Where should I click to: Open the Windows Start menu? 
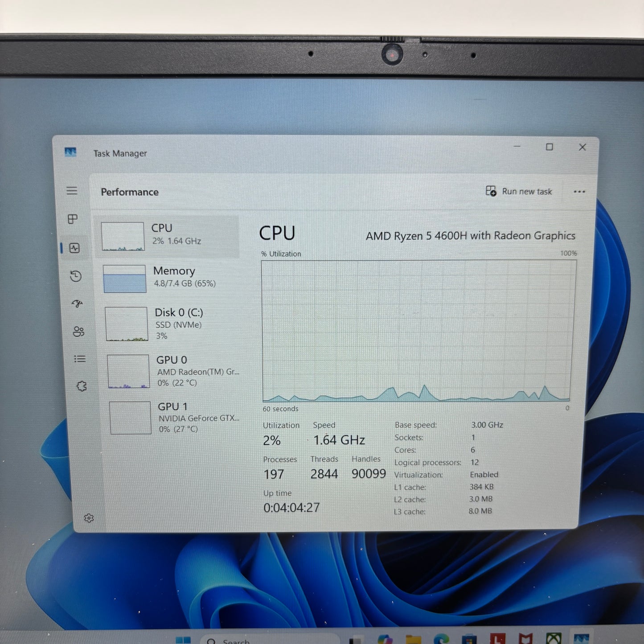[x=183, y=640]
